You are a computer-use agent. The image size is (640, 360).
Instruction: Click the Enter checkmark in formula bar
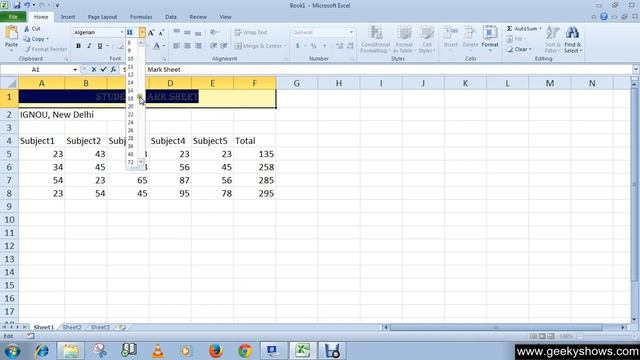coord(103,70)
